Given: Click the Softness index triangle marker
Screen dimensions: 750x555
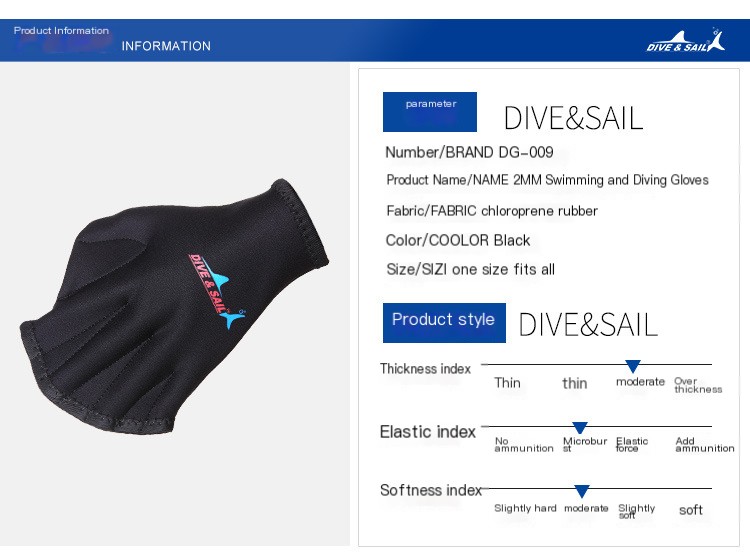Looking at the screenshot, I should click(x=582, y=491).
